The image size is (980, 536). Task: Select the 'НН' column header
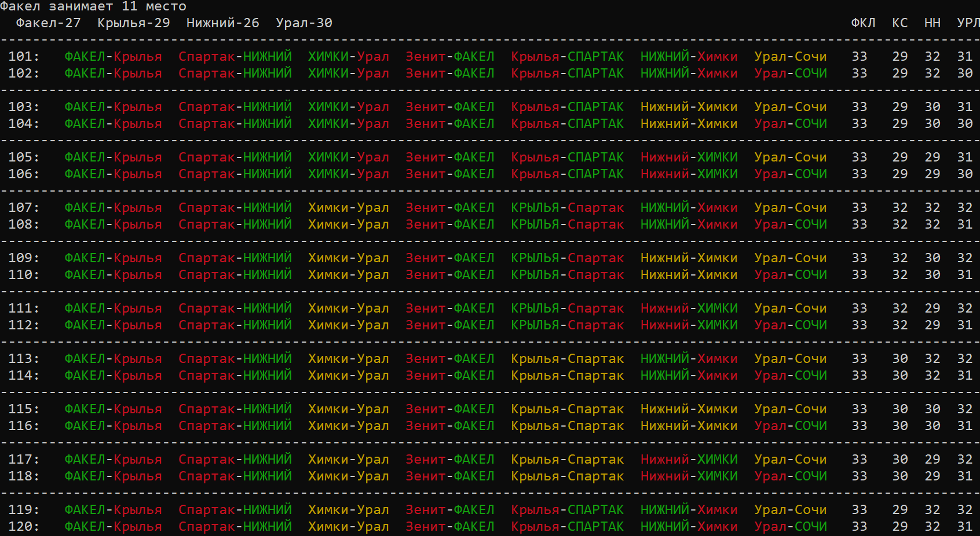[x=933, y=23]
